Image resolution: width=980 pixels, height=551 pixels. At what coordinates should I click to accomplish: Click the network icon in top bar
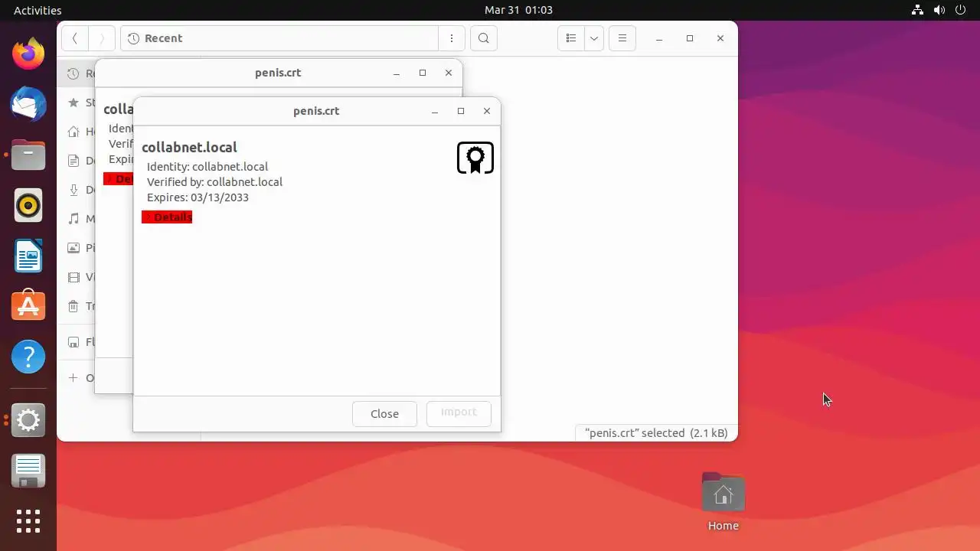[917, 10]
